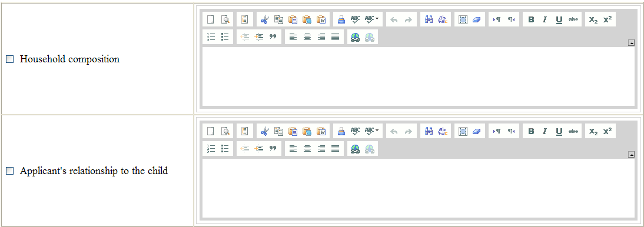The width and height of the screenshot is (644, 227).
Task: Insert numbered list in Applicant's relationship editor
Action: [211, 148]
